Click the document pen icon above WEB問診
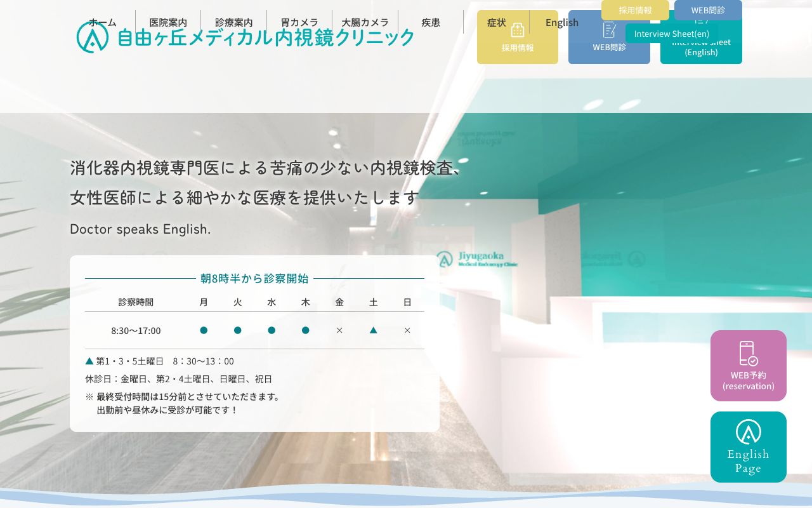The height and width of the screenshot is (508, 812). [609, 30]
